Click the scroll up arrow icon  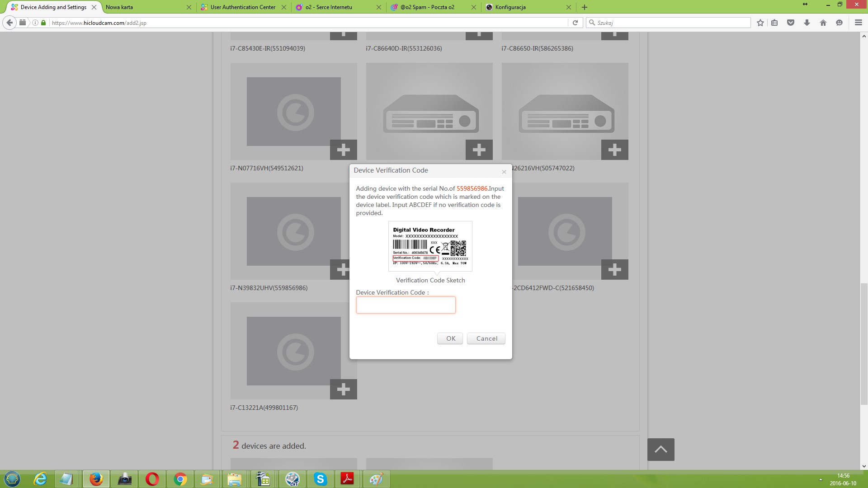(660, 450)
